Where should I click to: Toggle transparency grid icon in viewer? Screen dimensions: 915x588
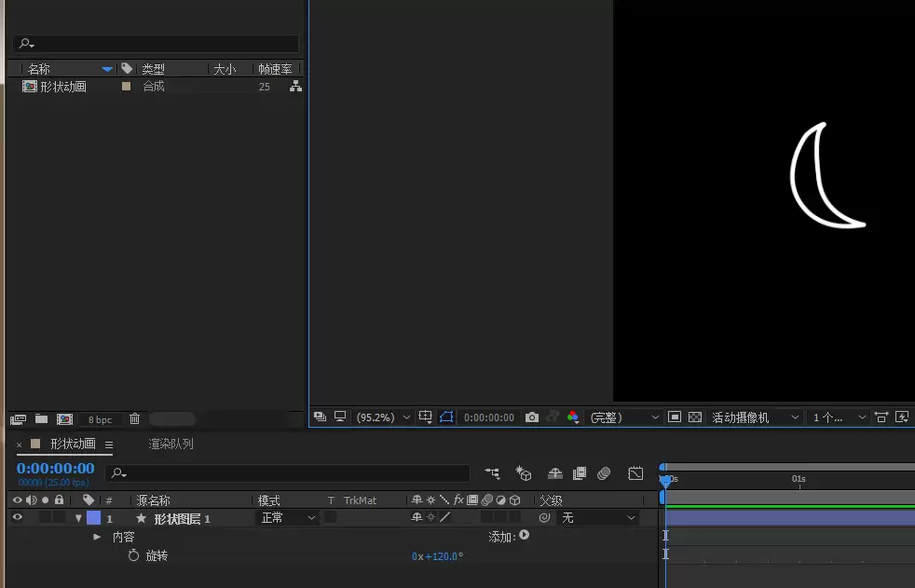(x=695, y=417)
